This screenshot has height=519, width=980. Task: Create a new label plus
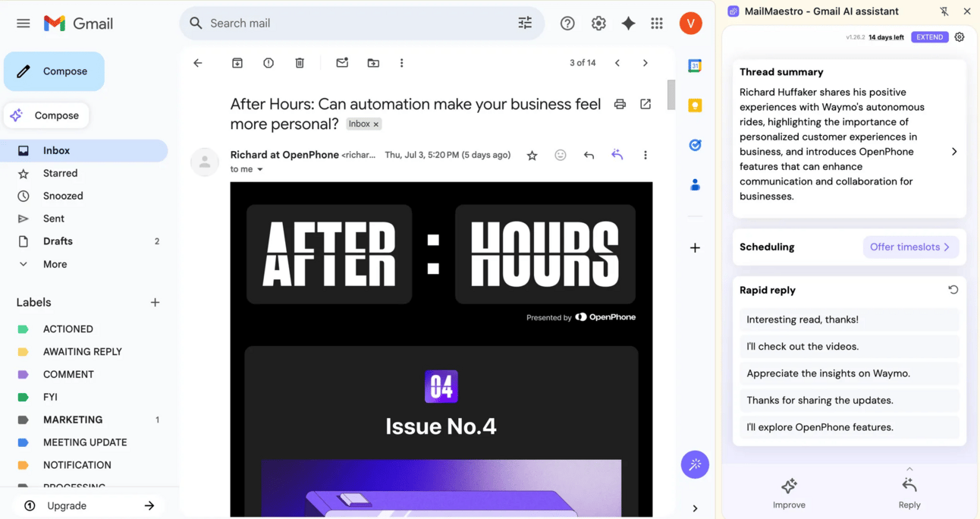point(155,302)
